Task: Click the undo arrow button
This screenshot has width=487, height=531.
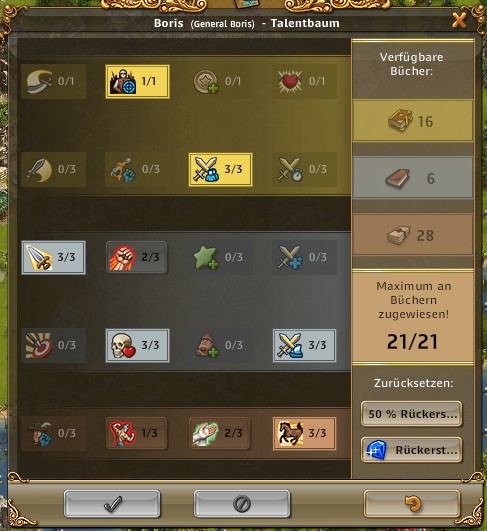Action: [412, 504]
